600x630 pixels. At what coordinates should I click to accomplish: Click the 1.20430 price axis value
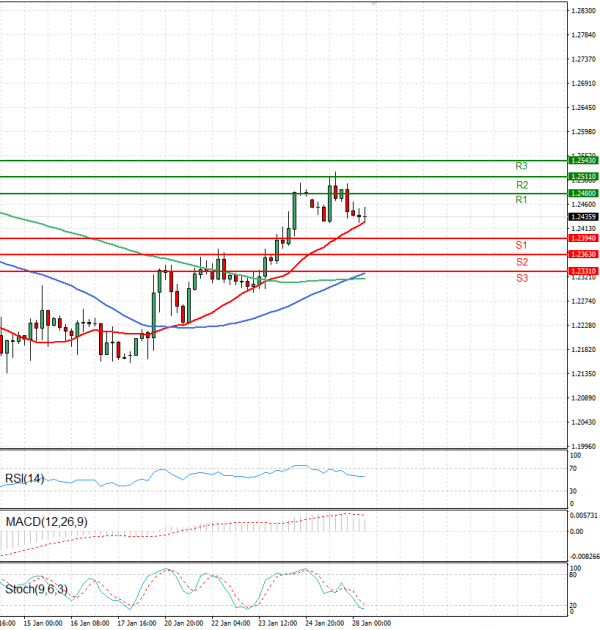click(x=583, y=422)
